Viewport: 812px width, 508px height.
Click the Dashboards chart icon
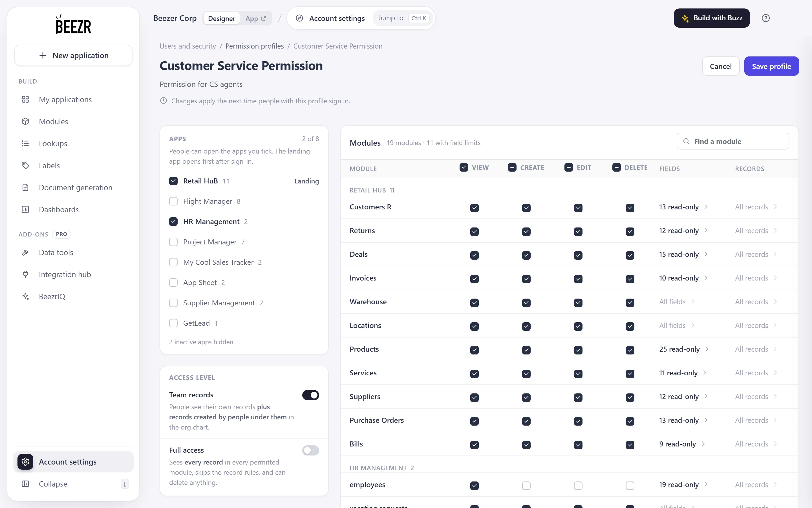coord(25,210)
